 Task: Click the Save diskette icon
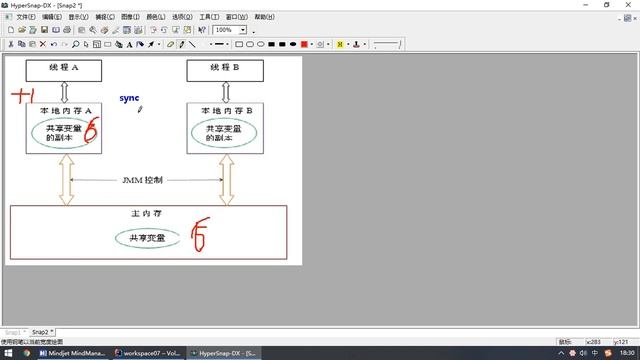(44, 30)
